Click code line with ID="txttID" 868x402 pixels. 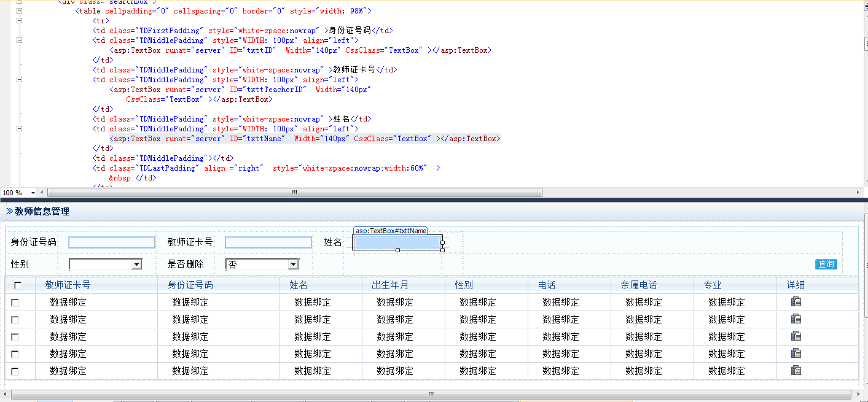300,50
